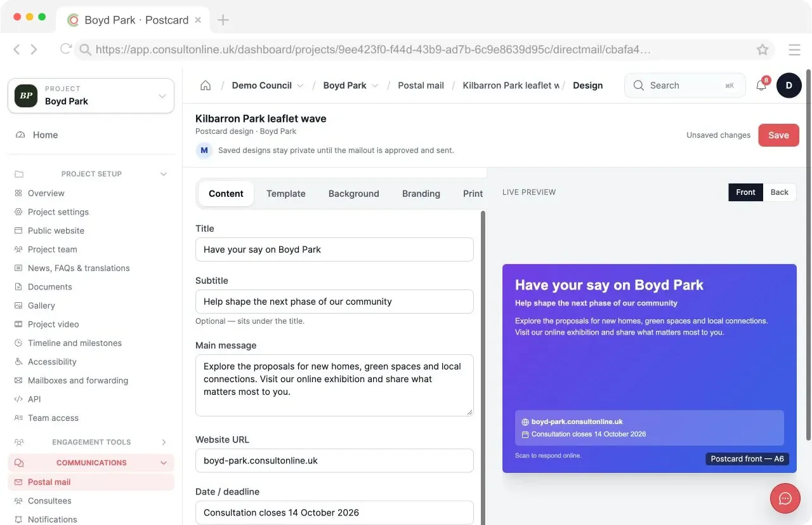Collapse the Communications section
This screenshot has height=525, width=812.
164,463
